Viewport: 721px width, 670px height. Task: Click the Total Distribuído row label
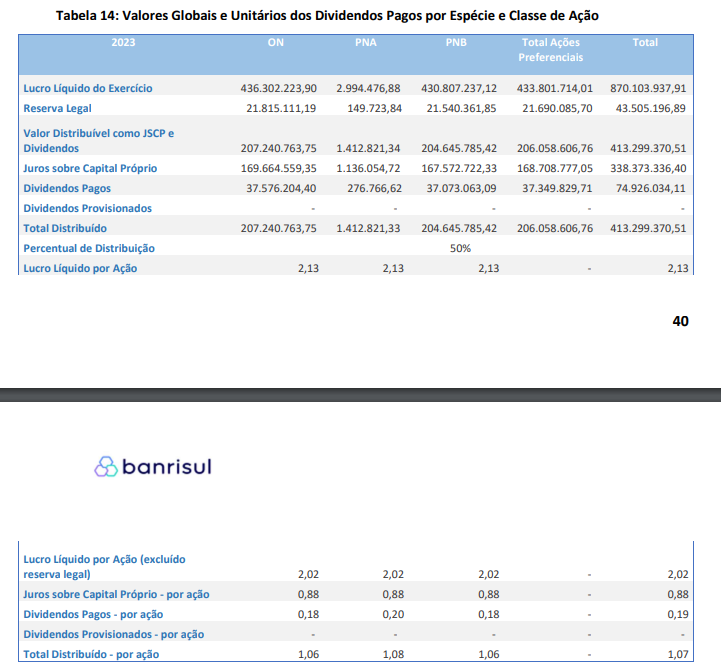[65, 229]
